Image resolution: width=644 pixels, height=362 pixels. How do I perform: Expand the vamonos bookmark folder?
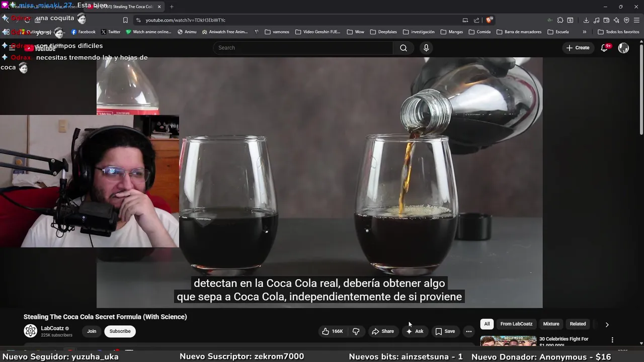coord(277,32)
